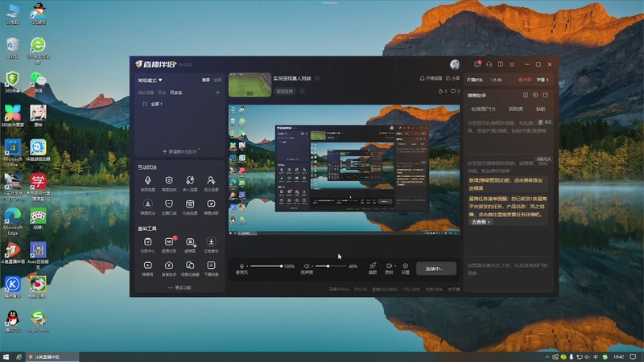Open 多人连麦 multi-user link icon
Image resolution: width=644 pixels, height=362 pixels.
(x=190, y=183)
